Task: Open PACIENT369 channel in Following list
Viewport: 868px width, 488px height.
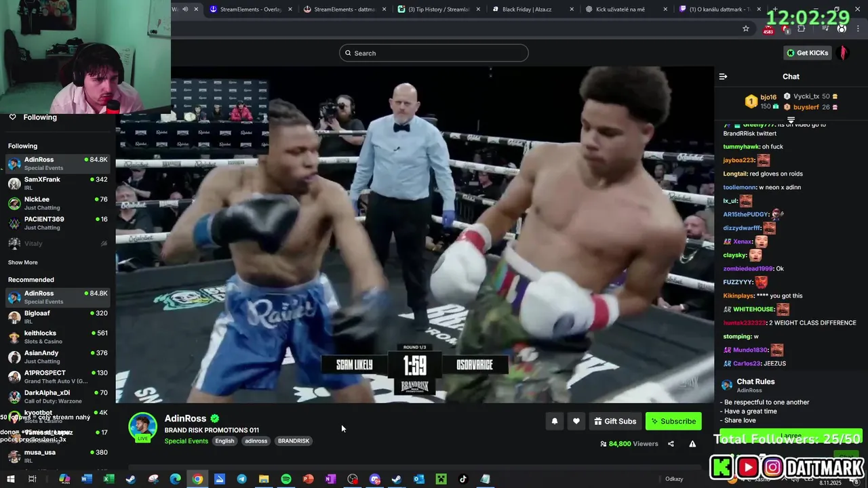Action: [x=58, y=223]
